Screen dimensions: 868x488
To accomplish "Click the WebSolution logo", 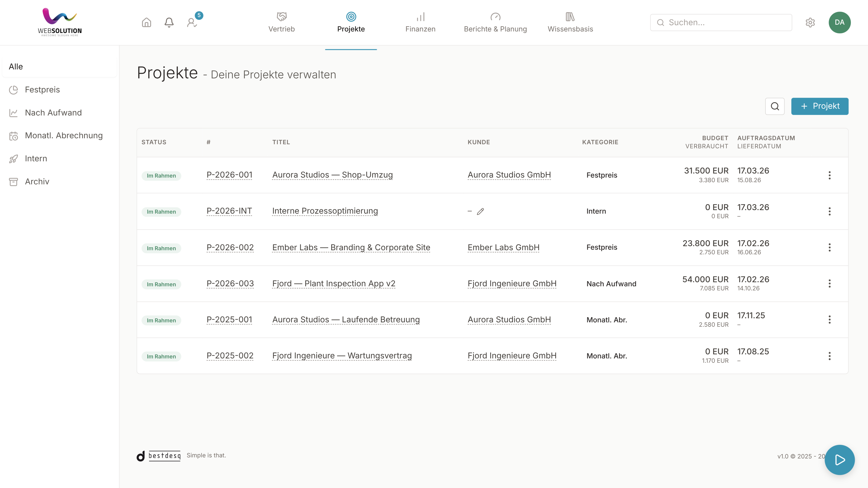I will [x=60, y=22].
